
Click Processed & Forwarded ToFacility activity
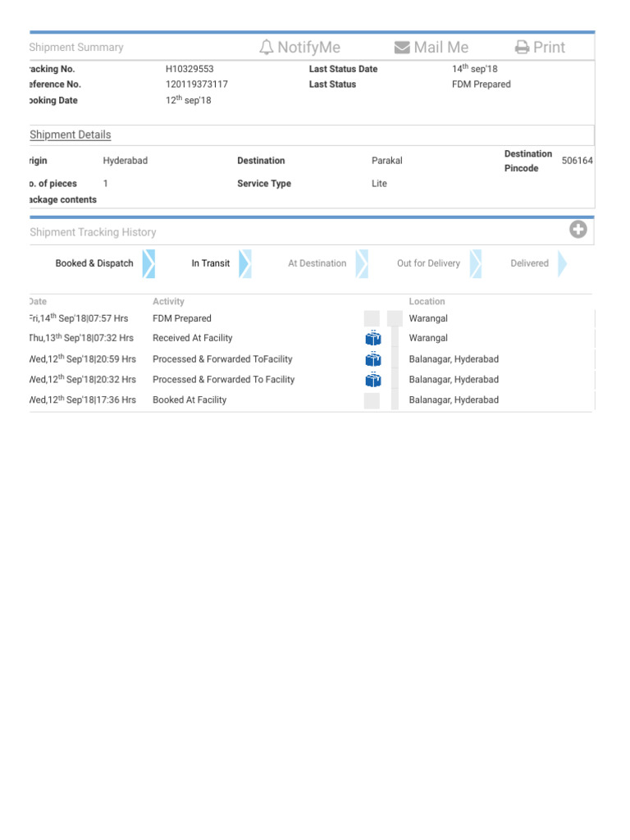222,359
